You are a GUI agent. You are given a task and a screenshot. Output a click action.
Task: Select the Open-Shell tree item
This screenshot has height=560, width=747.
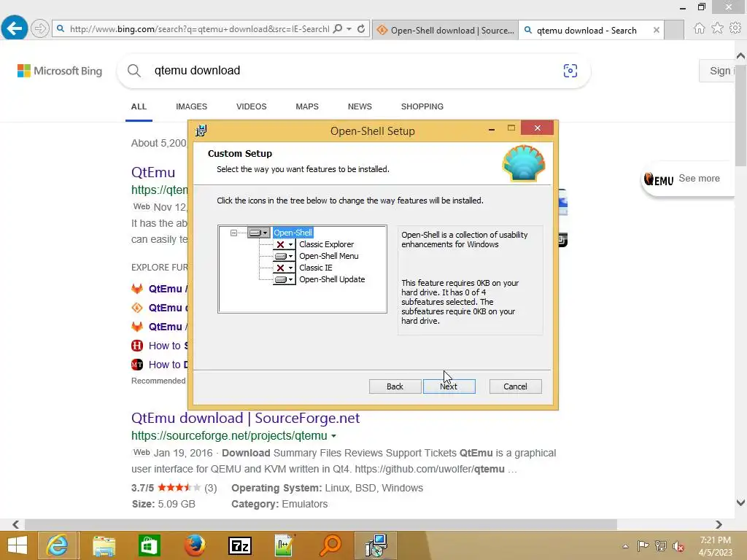click(x=293, y=233)
